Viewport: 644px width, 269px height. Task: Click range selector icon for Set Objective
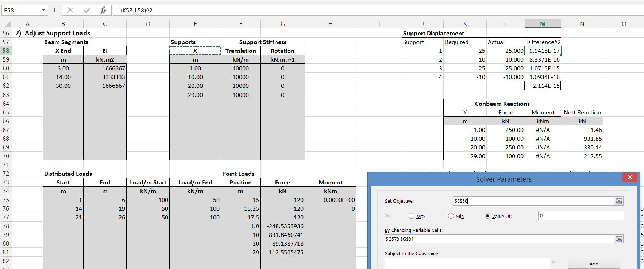[619, 201]
